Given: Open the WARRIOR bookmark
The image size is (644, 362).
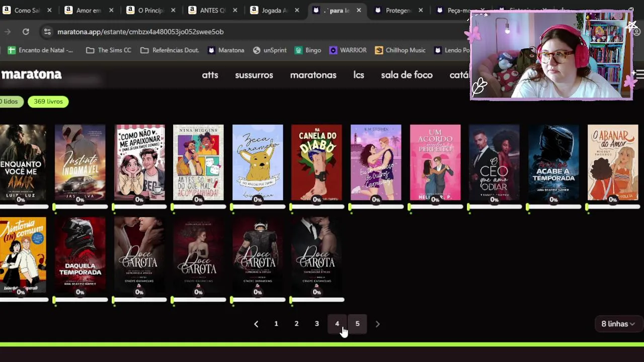Looking at the screenshot, I should (x=348, y=50).
